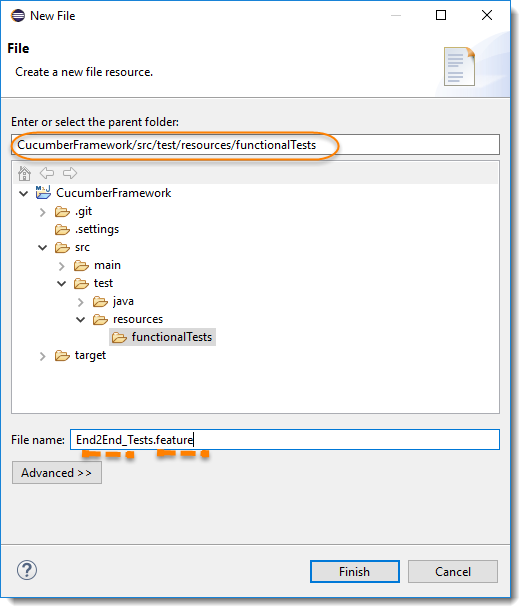Click the Home icon in folder toolbar

24,173
